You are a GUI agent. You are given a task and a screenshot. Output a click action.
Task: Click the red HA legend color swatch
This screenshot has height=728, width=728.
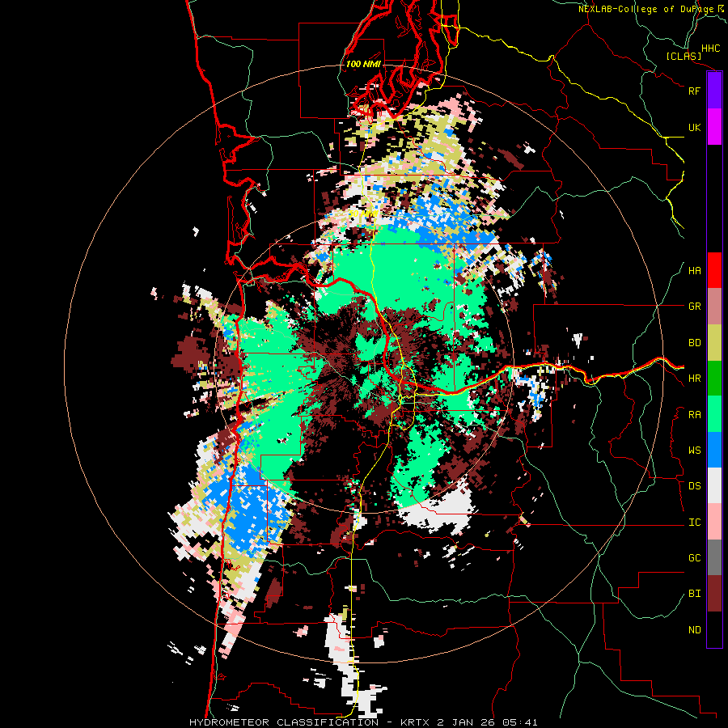pyautogui.click(x=714, y=270)
